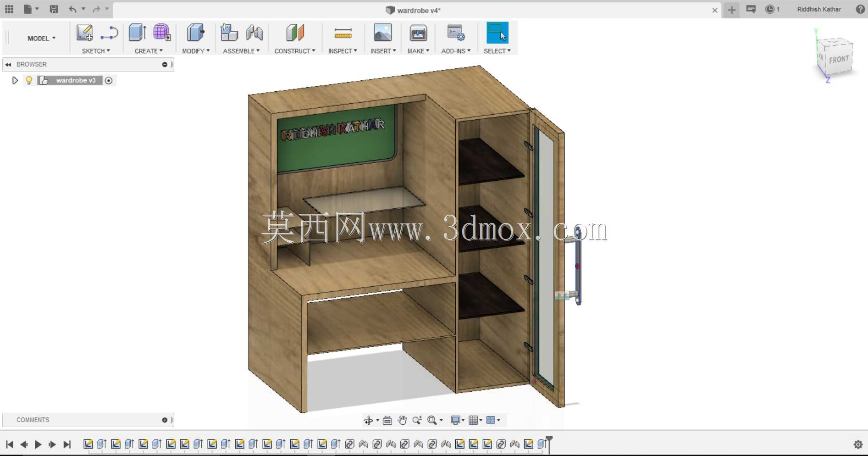Activate the Zoom magnifier tool

[417, 420]
